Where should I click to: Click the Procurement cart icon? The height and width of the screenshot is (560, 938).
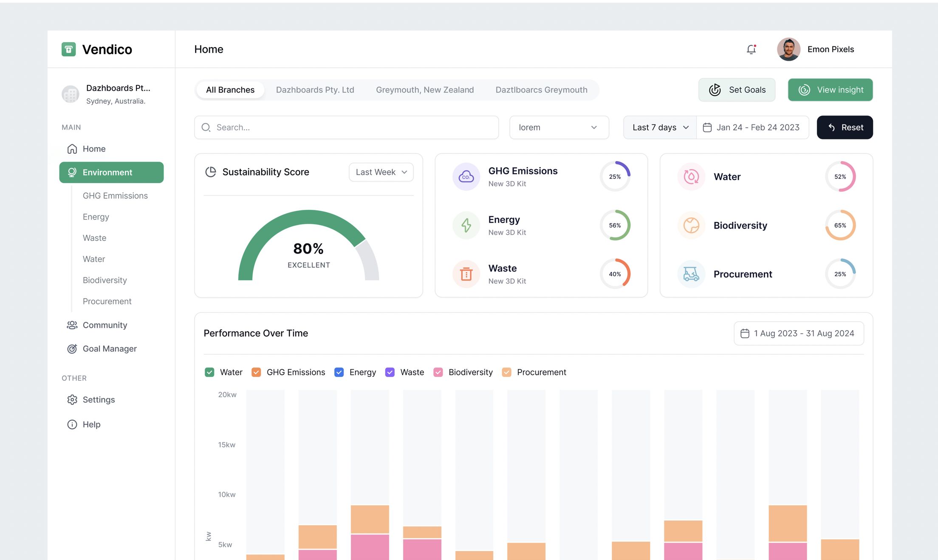(691, 274)
